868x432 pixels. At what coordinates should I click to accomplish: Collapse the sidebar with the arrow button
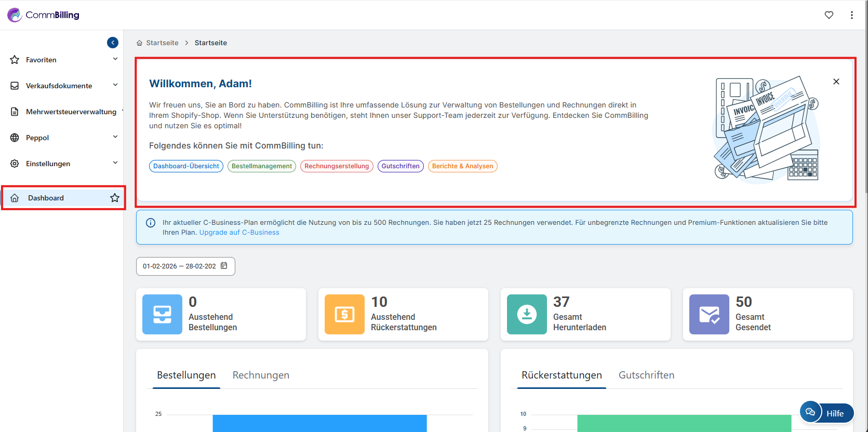click(113, 43)
